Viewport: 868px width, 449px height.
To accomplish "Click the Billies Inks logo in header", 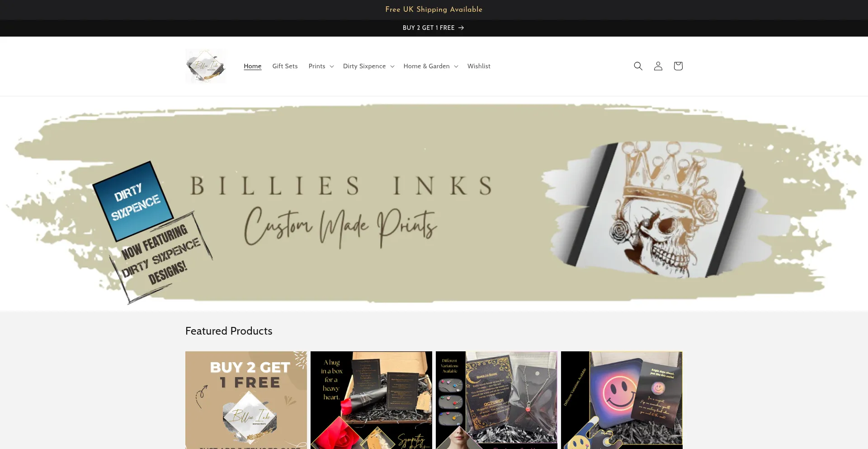I will 206,66.
